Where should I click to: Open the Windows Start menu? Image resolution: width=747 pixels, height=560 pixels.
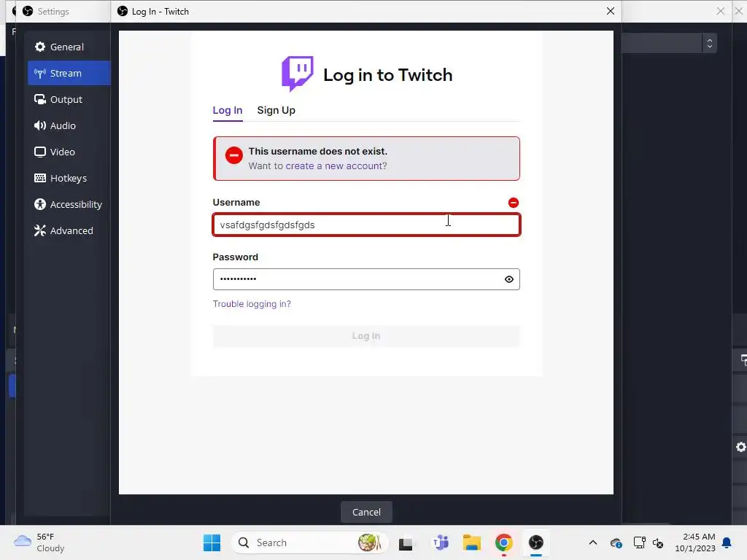(212, 542)
